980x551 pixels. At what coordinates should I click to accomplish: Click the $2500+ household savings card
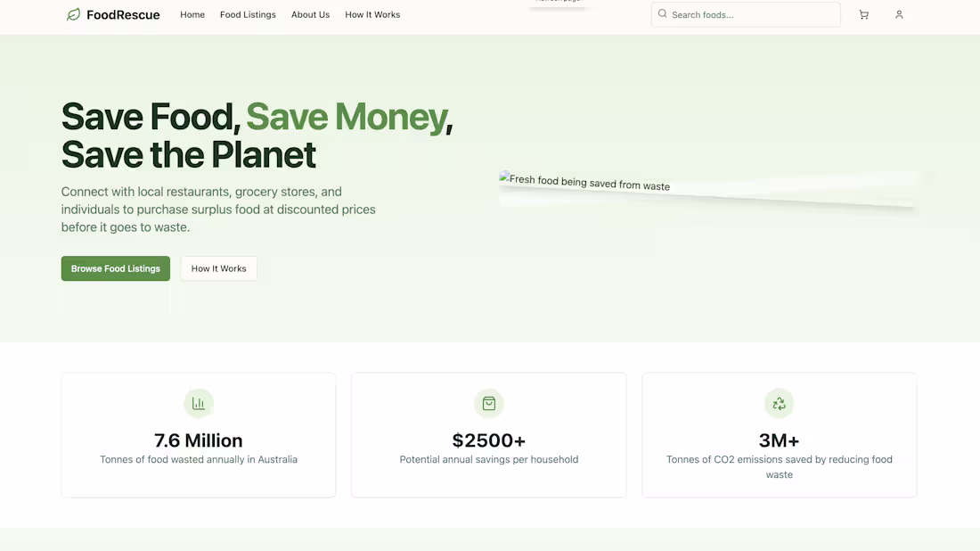(488, 434)
